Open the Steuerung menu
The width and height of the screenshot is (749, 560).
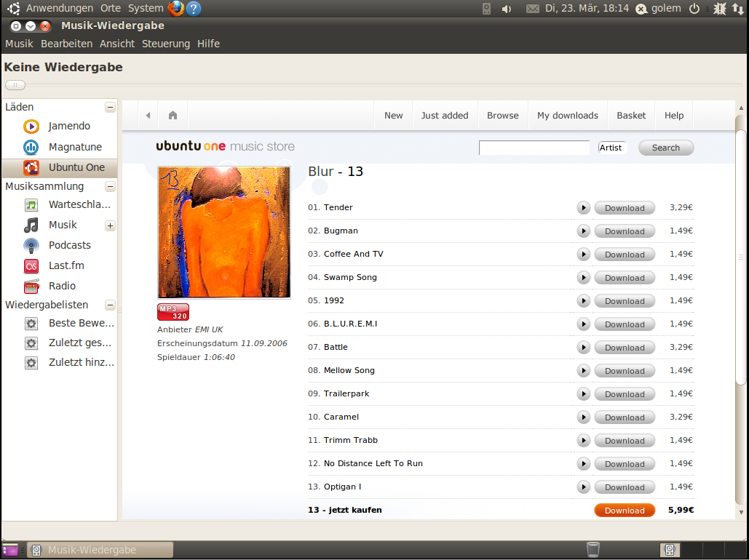point(165,44)
